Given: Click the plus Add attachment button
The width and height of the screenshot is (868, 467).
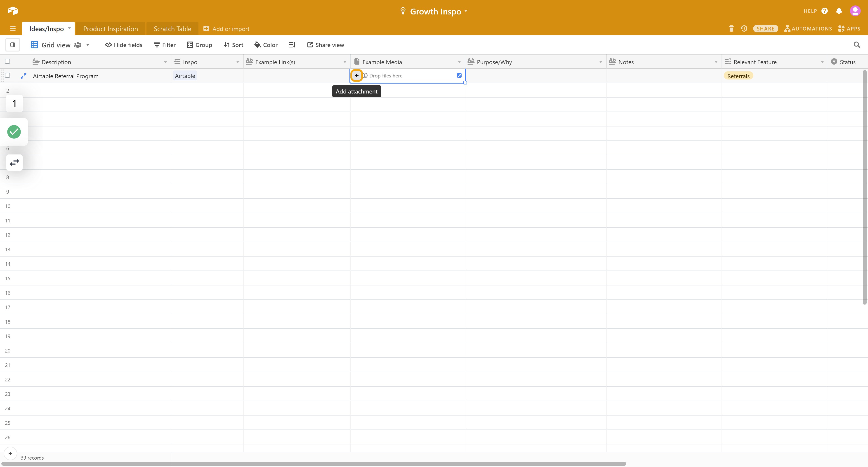Looking at the screenshot, I should [x=356, y=75].
